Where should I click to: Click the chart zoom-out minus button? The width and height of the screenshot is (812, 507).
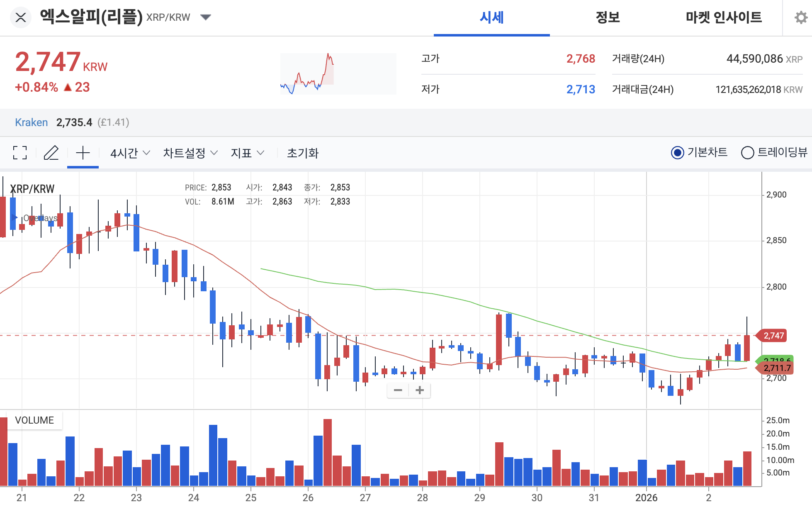pyautogui.click(x=398, y=390)
